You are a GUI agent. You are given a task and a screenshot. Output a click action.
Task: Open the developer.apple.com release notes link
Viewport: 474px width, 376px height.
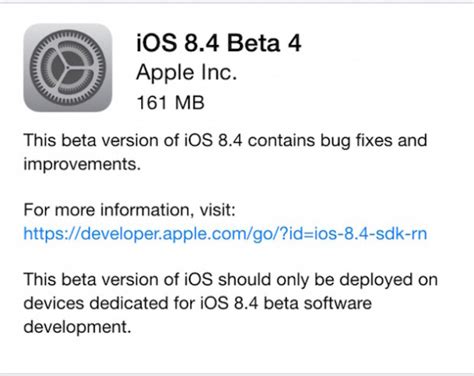coord(225,234)
